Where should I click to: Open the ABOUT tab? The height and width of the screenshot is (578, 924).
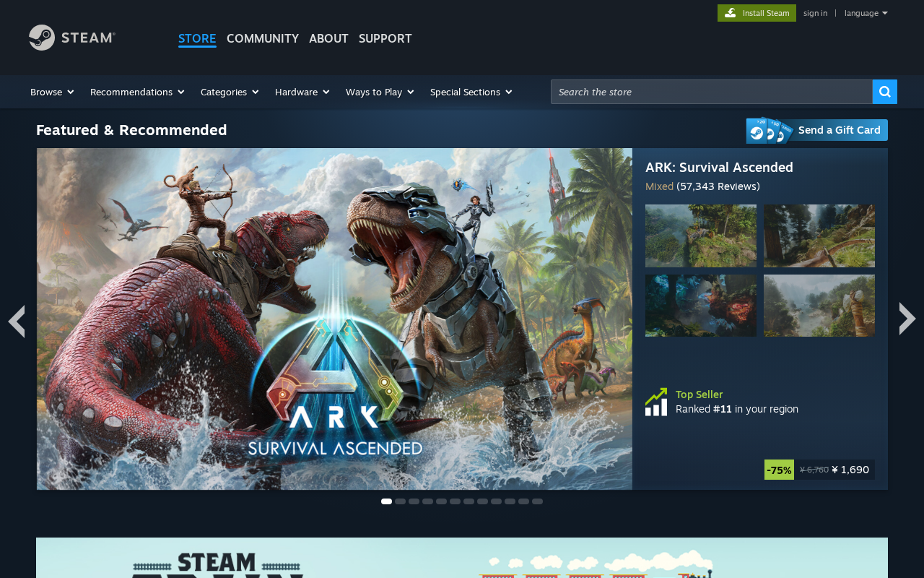[328, 38]
